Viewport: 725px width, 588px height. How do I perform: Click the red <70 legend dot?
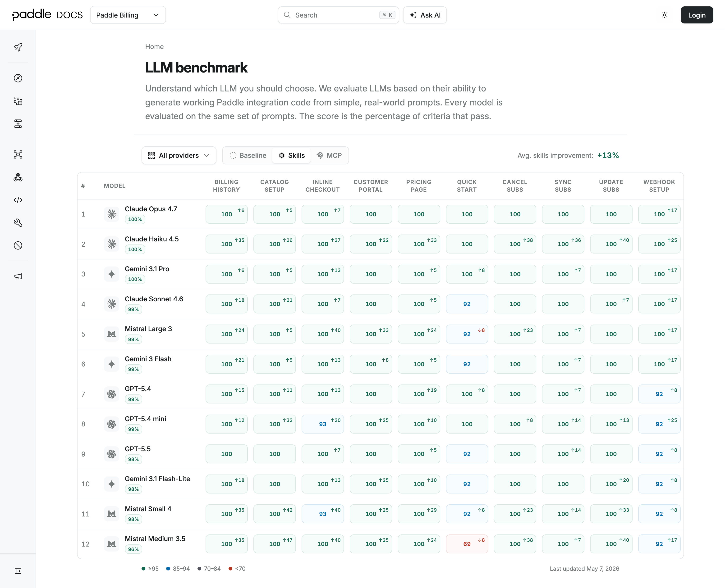[230, 569]
